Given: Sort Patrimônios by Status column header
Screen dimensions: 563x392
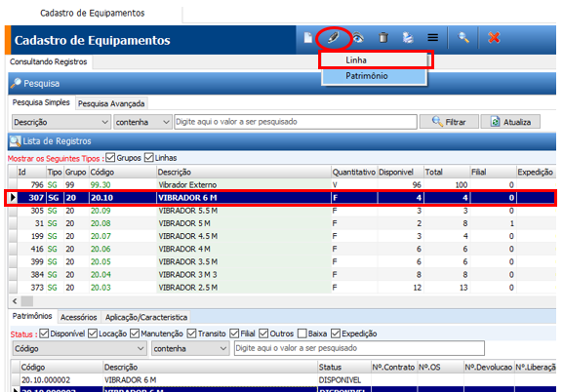Looking at the screenshot, I should pyautogui.click(x=344, y=368).
